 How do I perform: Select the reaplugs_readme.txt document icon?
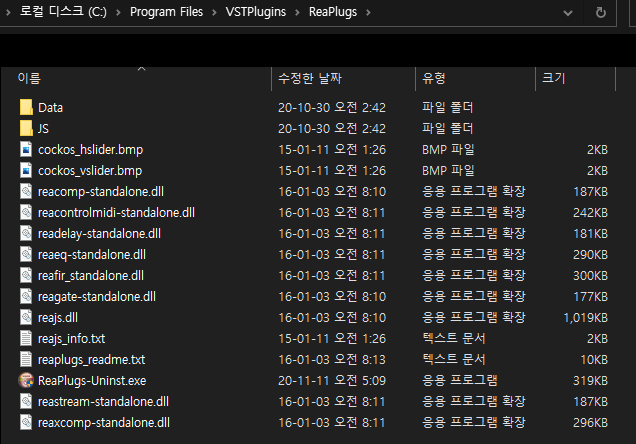[26, 360]
